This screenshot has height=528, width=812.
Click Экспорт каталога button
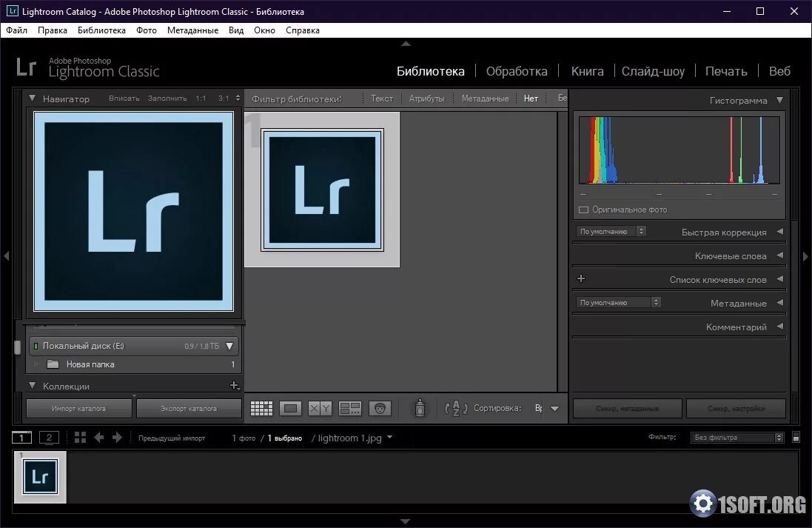pos(189,408)
